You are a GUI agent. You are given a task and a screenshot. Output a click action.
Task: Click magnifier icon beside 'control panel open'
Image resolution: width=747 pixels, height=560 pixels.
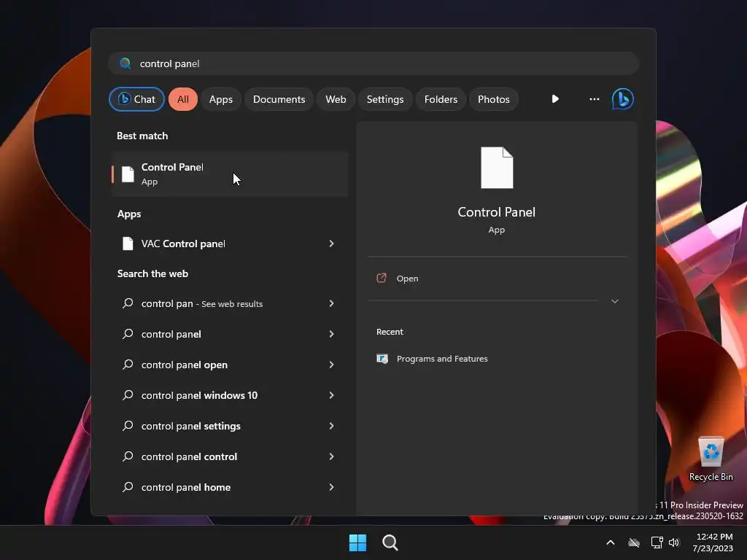128,365
